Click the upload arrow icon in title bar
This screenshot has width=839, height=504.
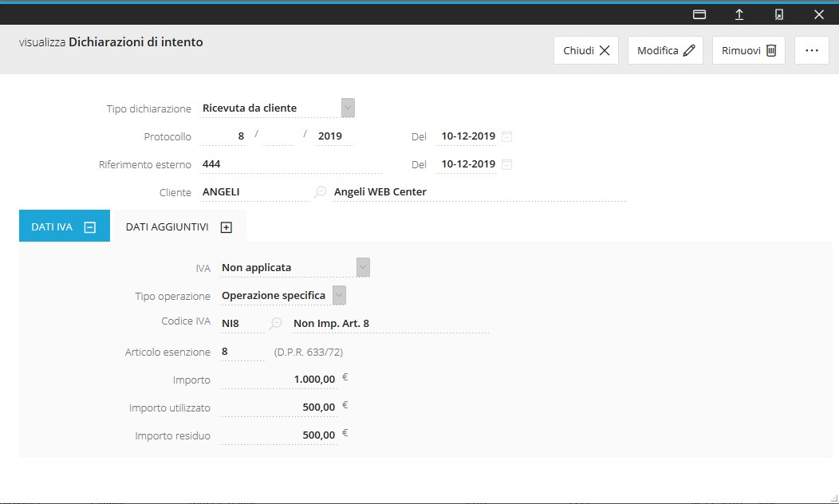[739, 14]
